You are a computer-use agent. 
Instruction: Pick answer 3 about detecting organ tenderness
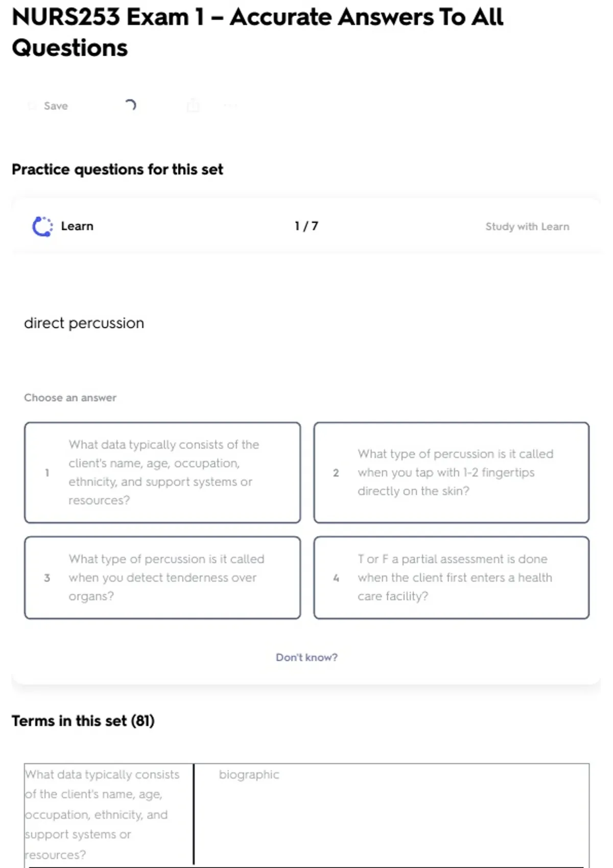pyautogui.click(x=162, y=577)
